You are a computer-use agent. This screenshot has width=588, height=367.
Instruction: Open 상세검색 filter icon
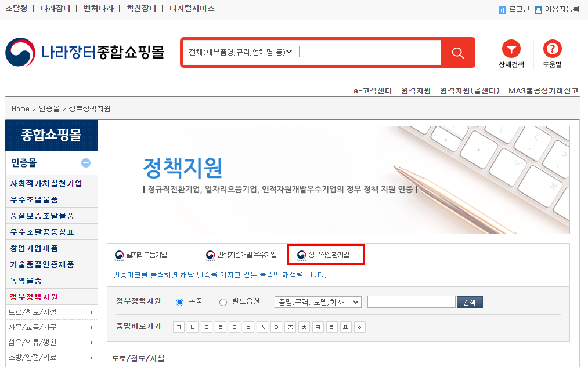[511, 49]
